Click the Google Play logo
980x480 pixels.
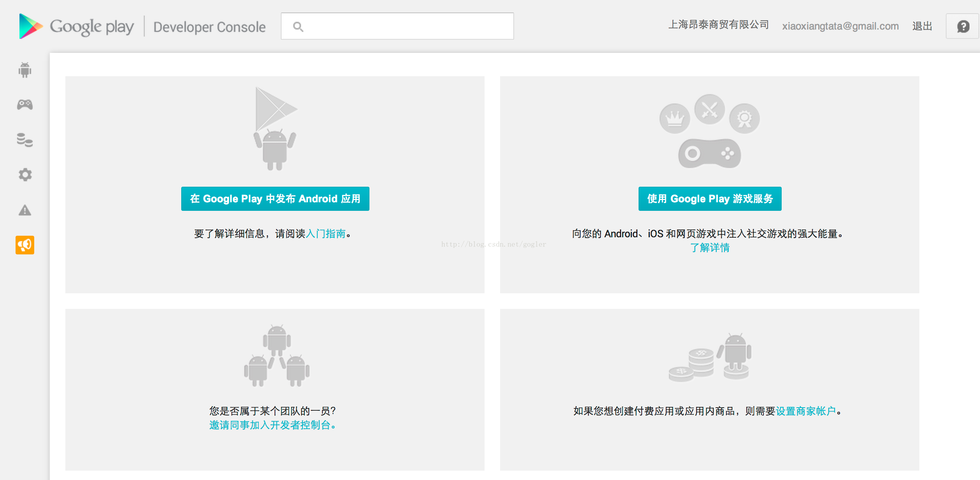pyautogui.click(x=76, y=26)
